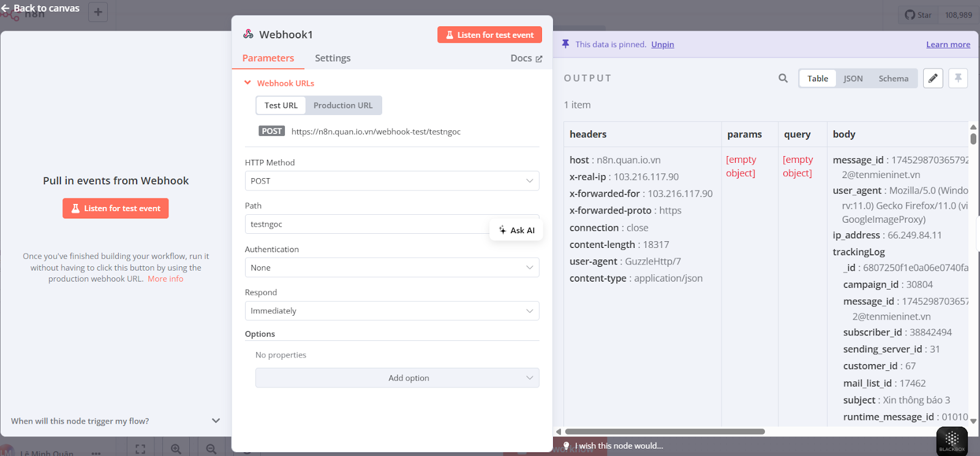Click the output horizontal scrollbar
The height and width of the screenshot is (456, 980).
coord(665,432)
